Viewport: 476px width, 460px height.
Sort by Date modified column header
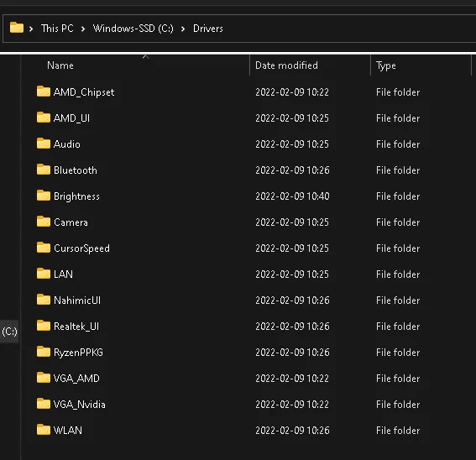coord(286,65)
